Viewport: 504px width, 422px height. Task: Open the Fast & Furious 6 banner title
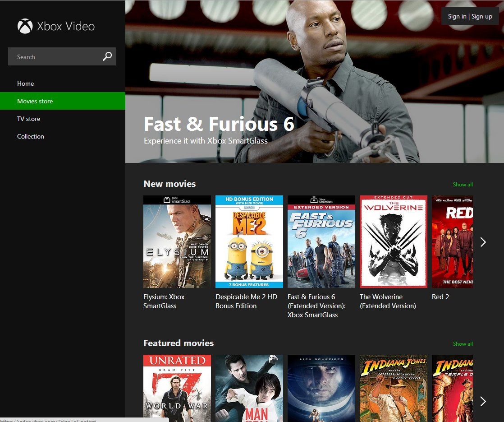click(x=219, y=124)
